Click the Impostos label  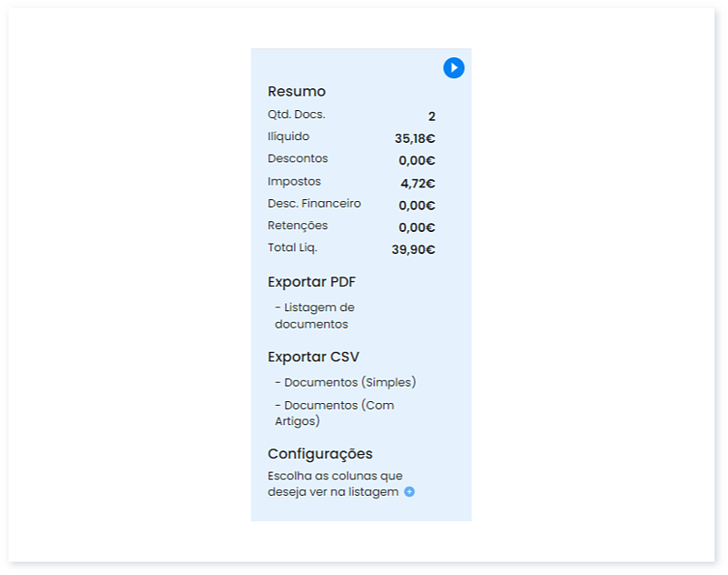click(x=294, y=181)
